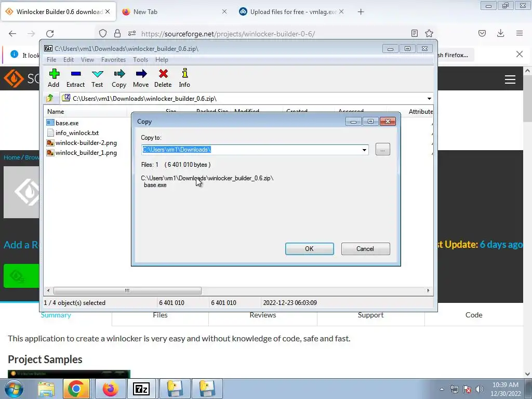
Task: Open the Summary tab on SourceForge
Action: 56,315
